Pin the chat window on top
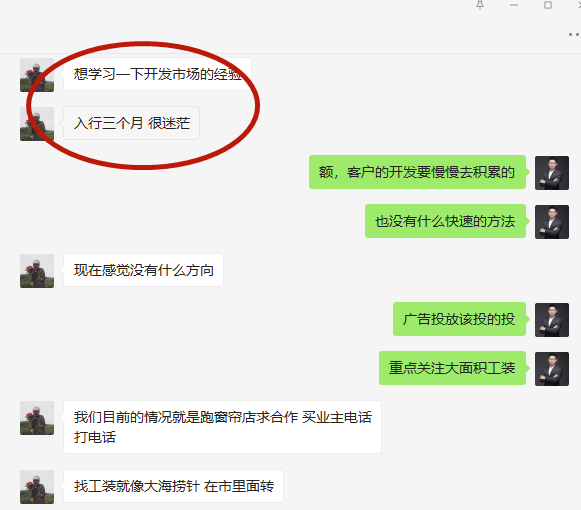Viewport: 581px width, 510px height. coord(480,5)
